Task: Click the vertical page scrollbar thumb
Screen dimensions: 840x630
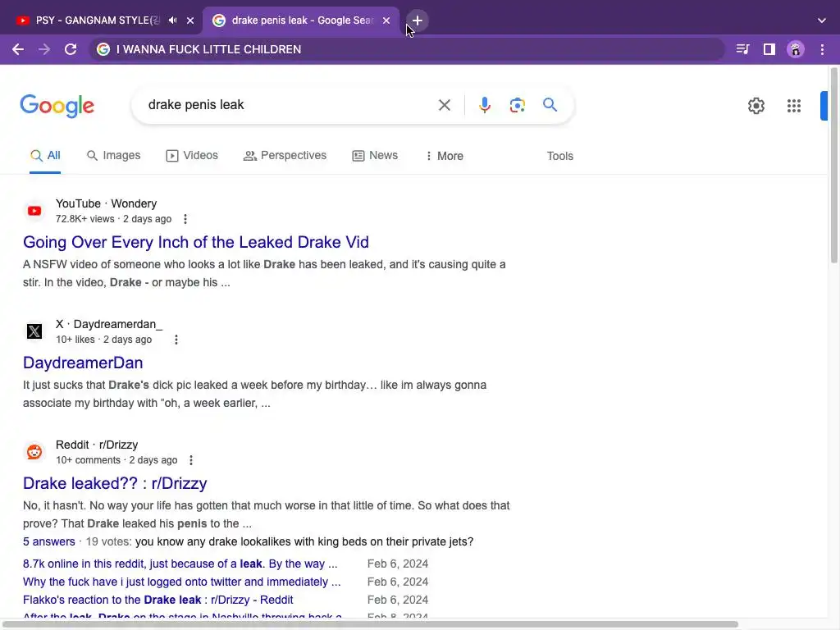Action: coord(833,166)
